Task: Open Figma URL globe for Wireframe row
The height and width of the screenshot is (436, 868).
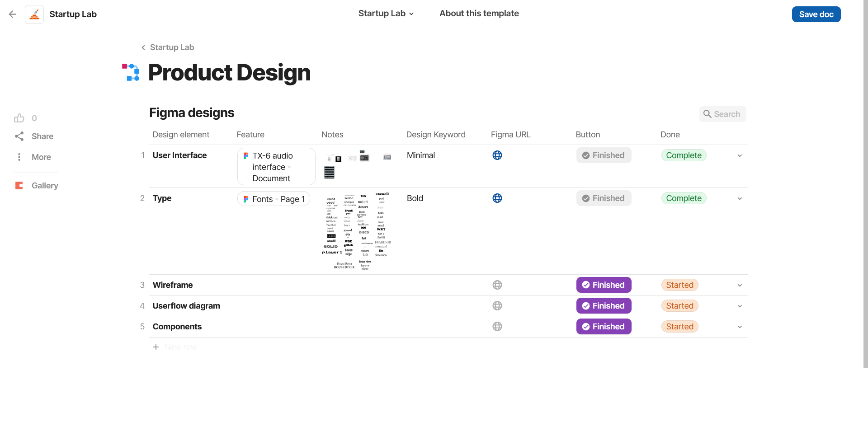Action: coord(497,285)
